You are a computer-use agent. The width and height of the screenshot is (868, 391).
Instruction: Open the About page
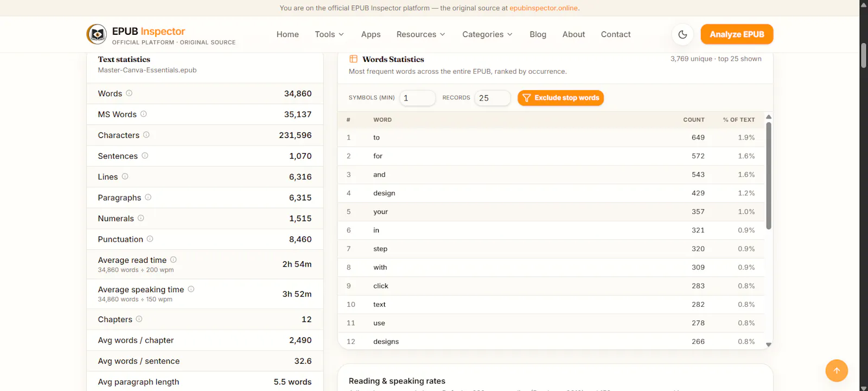573,34
